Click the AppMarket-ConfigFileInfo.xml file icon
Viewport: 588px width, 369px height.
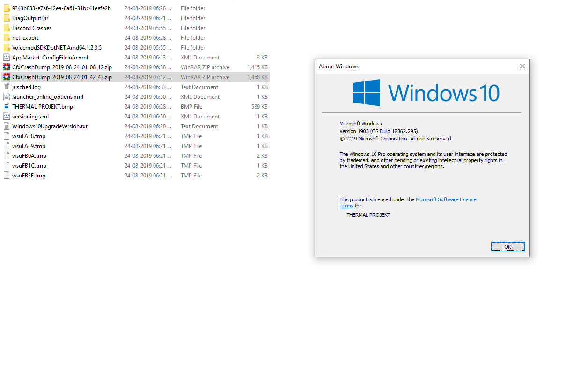tap(7, 58)
